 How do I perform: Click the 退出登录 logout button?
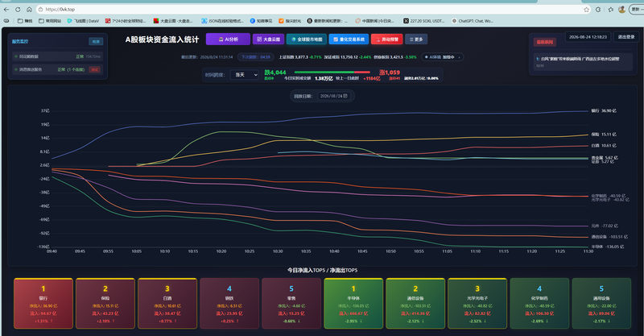(626, 36)
